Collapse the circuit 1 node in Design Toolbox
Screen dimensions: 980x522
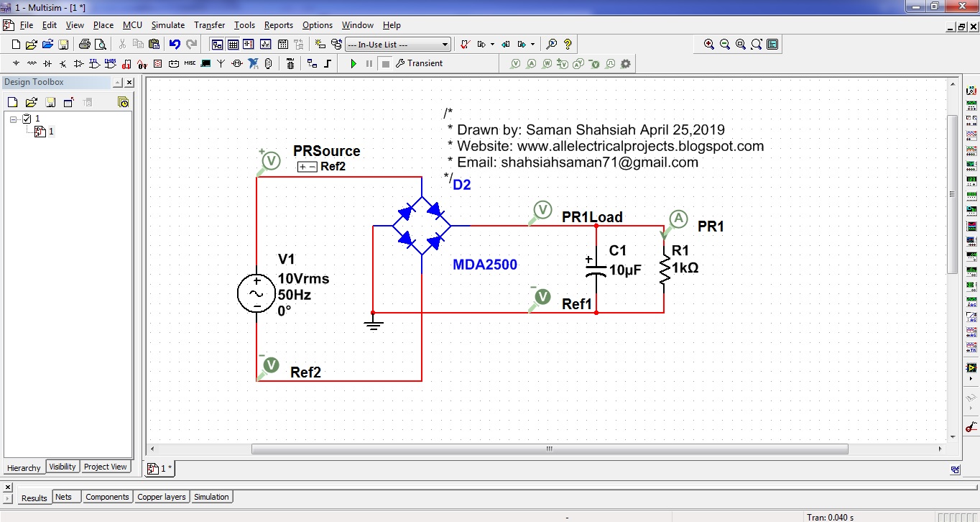pos(11,118)
